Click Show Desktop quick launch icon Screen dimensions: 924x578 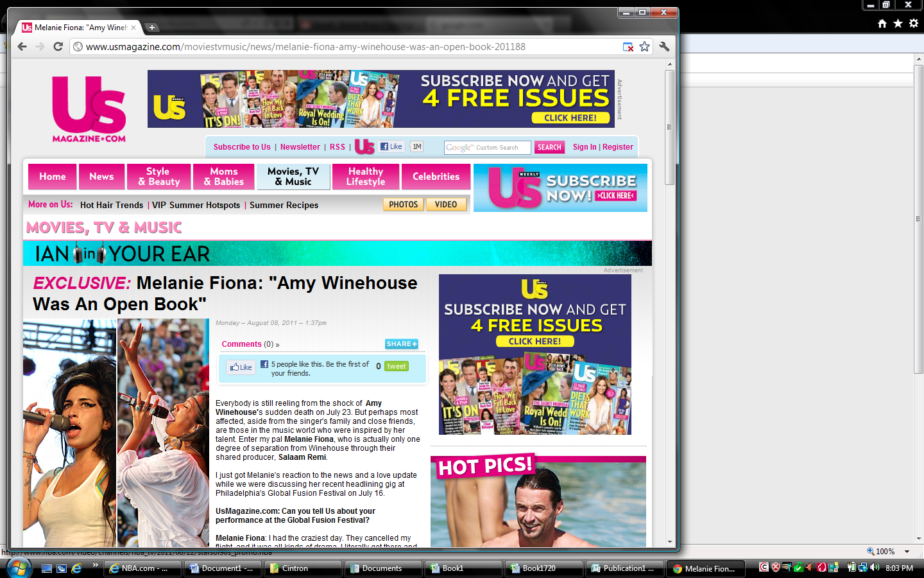point(47,568)
